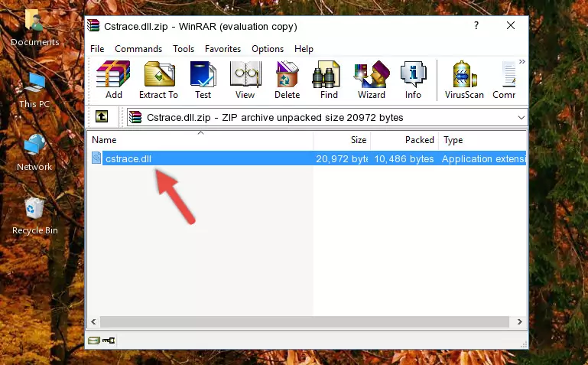
Task: Click the 20,972 bytes size cell
Action: tap(342, 158)
